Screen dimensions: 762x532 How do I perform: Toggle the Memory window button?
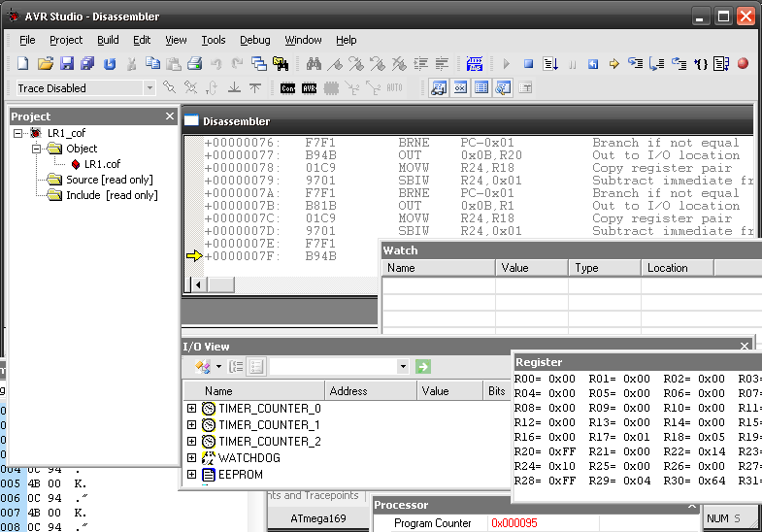(481, 88)
